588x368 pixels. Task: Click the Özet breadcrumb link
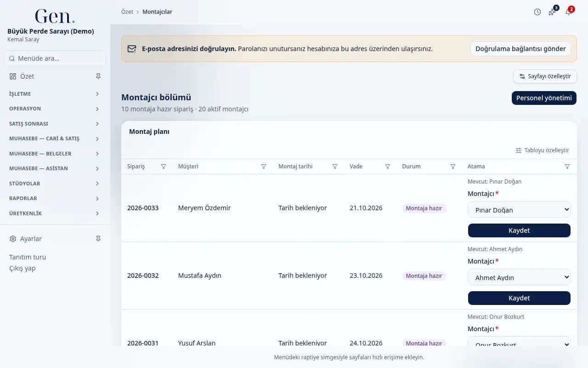[127, 12]
